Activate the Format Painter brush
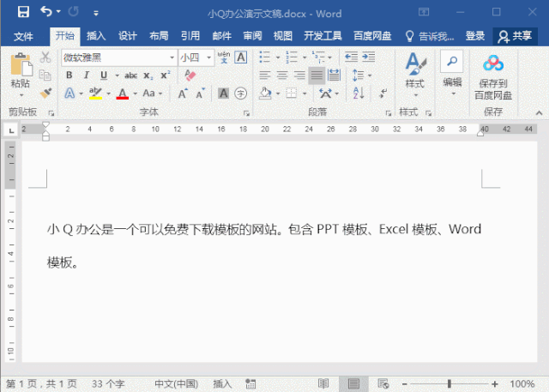 45,93
